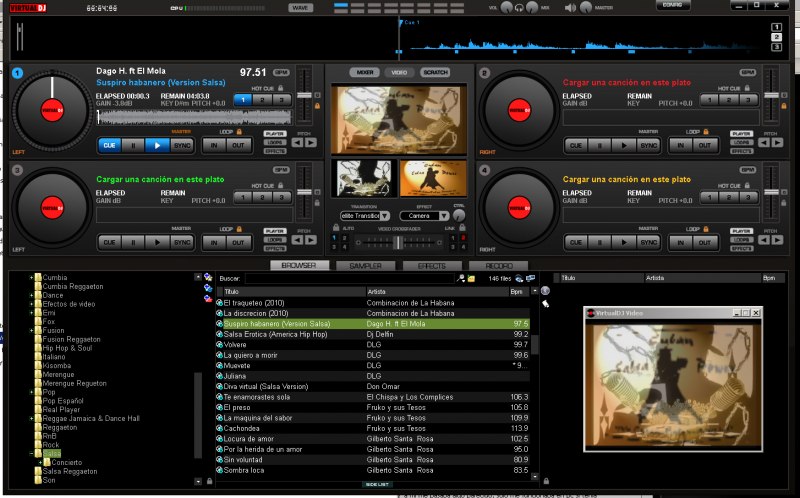This screenshot has height=498, width=800.
Task: Pause deck 1 playback
Action: pos(133,145)
